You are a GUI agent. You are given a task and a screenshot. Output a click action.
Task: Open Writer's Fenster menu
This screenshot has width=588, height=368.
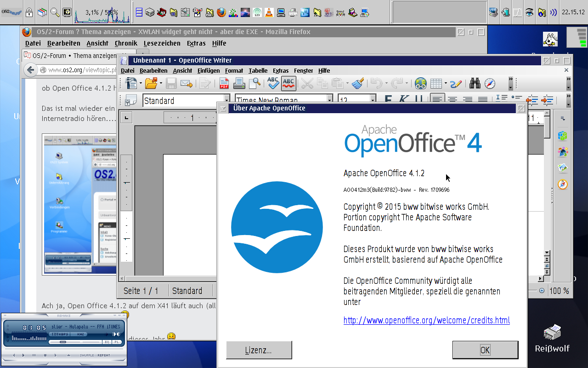(303, 70)
